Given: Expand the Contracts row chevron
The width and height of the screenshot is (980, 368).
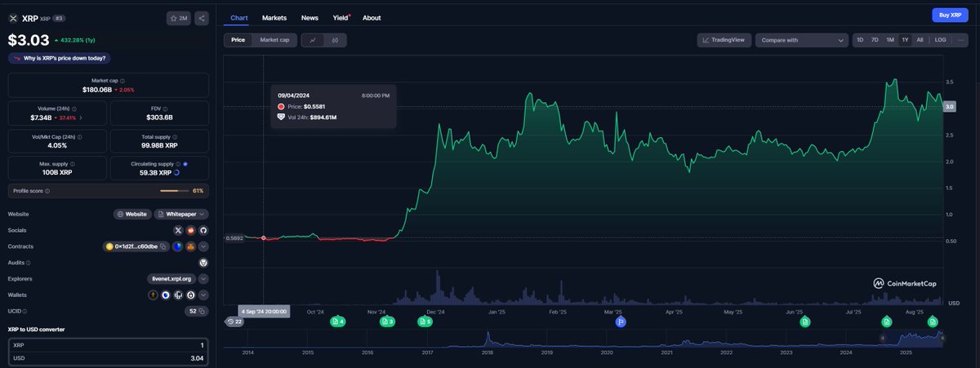Looking at the screenshot, I should point(203,246).
